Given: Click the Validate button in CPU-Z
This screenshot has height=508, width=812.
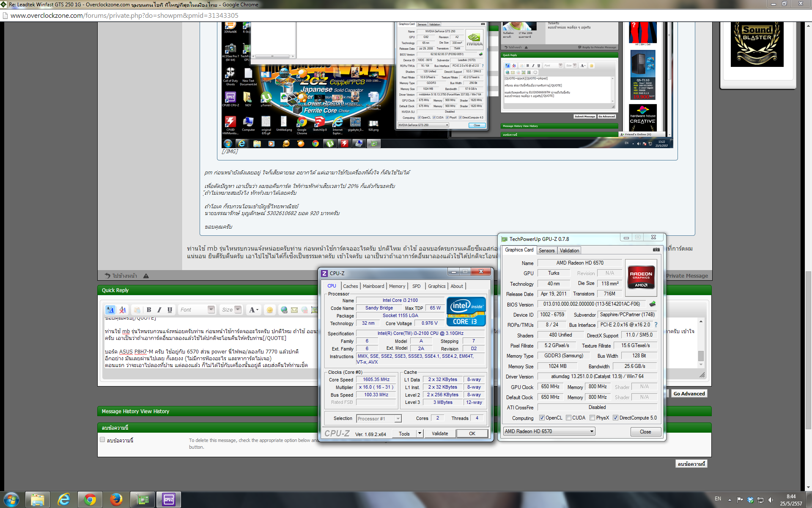Looking at the screenshot, I should coord(440,433).
